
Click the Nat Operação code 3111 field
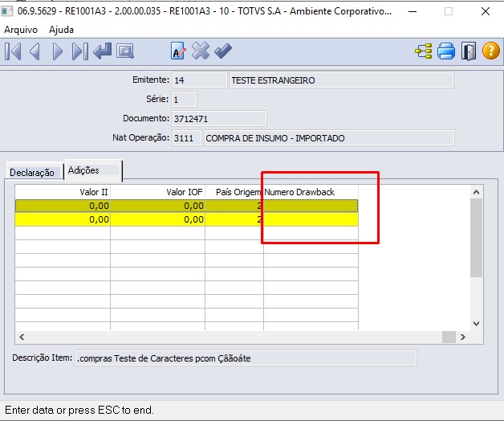click(x=187, y=138)
